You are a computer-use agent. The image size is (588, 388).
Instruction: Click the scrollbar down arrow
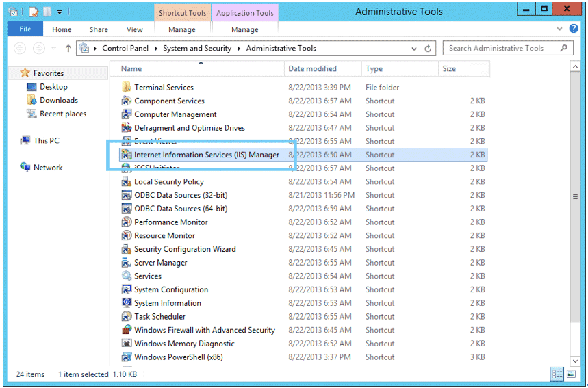point(575,361)
